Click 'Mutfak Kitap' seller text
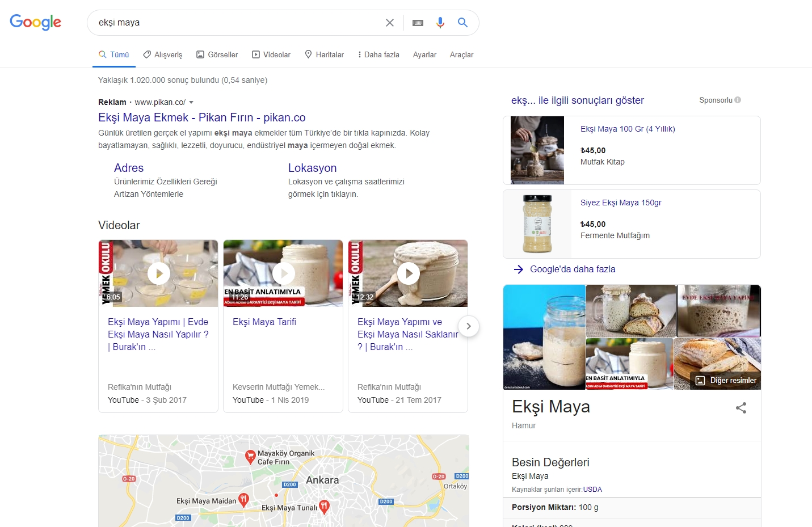 pyautogui.click(x=603, y=162)
